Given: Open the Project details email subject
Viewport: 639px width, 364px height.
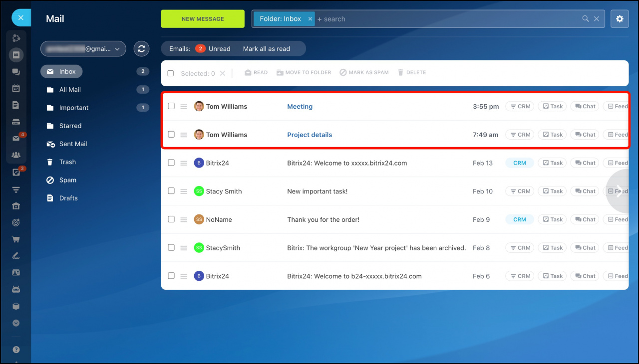Looking at the screenshot, I should pos(310,135).
